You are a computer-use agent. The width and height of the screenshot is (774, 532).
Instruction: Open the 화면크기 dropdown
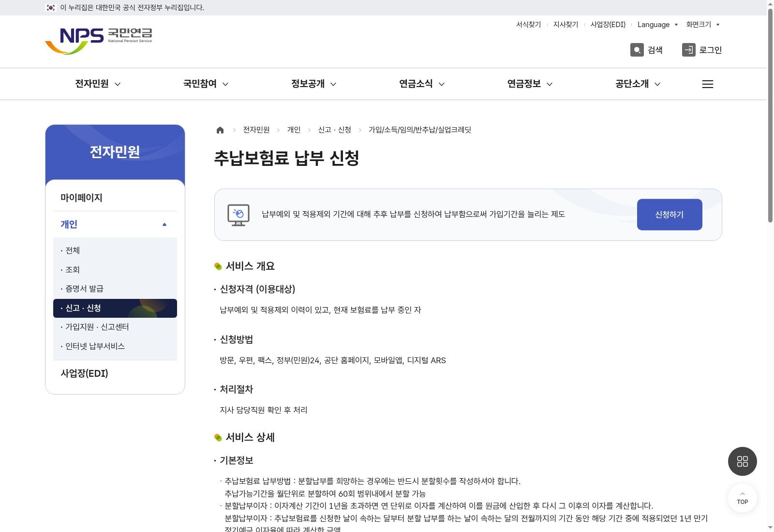pyautogui.click(x=703, y=25)
